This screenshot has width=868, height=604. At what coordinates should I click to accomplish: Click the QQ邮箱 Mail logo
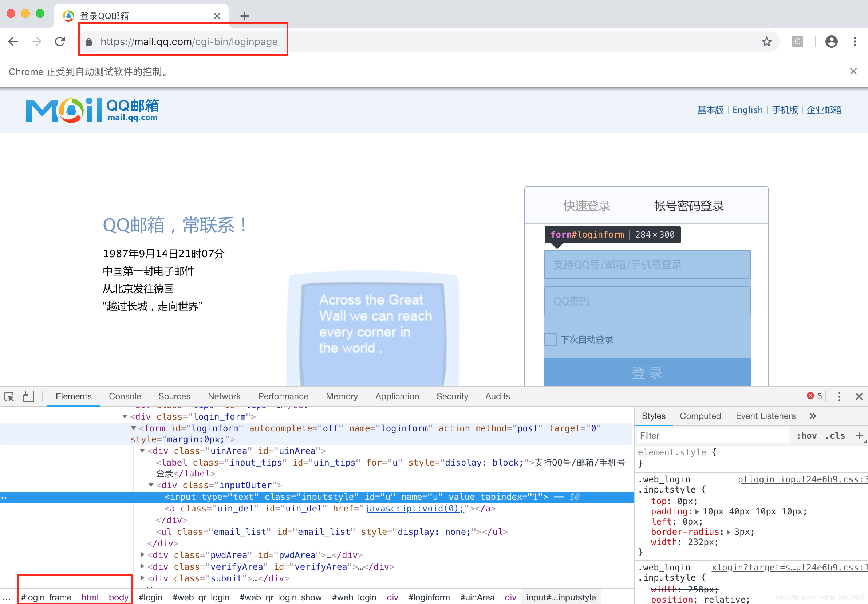pos(92,110)
